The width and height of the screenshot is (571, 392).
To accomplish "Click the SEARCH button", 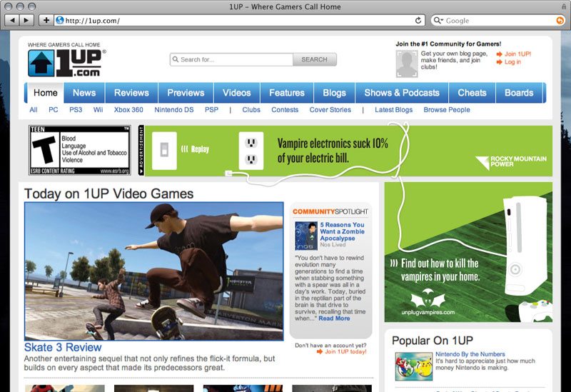I will (x=314, y=59).
